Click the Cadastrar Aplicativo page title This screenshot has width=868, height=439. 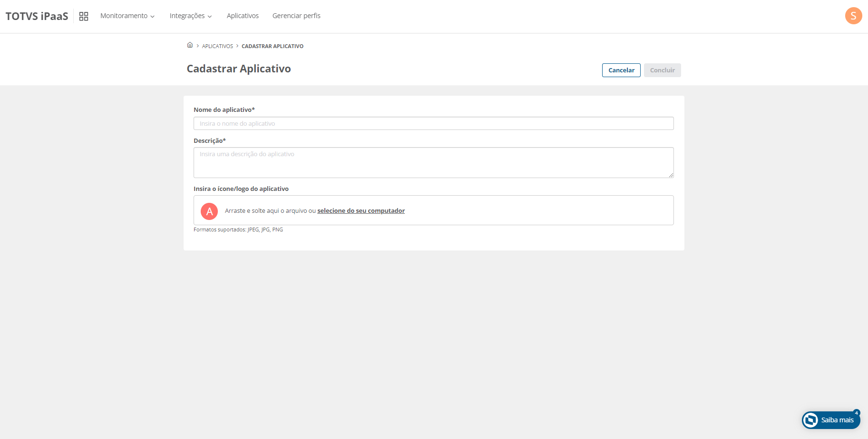(239, 69)
